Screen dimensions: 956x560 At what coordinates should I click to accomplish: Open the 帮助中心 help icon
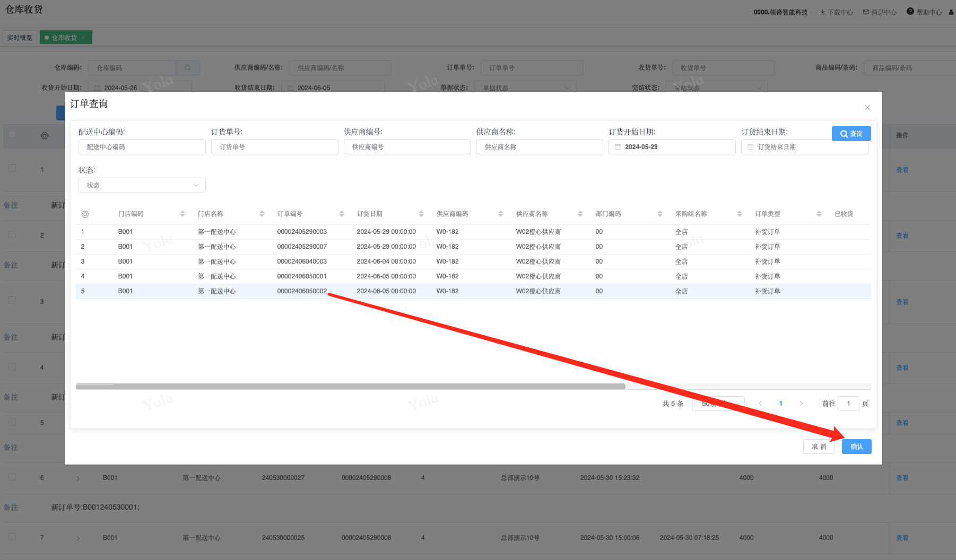[910, 12]
